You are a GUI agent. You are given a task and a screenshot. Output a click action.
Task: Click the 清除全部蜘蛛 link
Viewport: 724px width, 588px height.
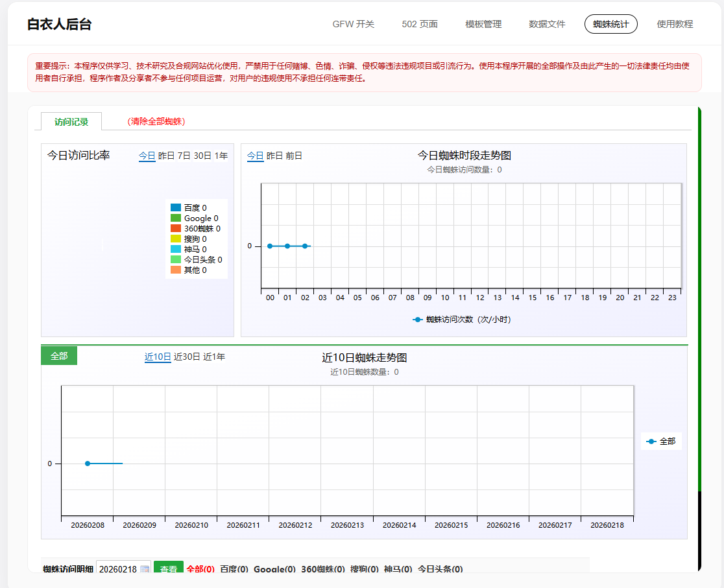156,122
